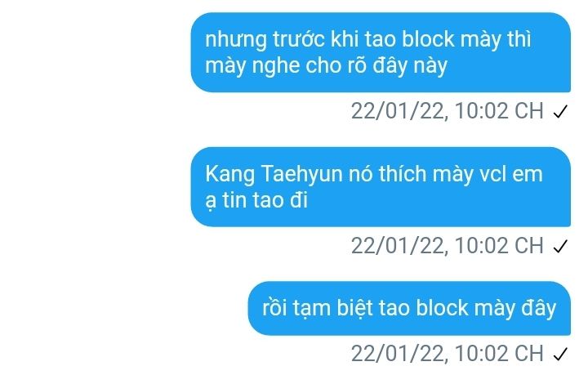Screen dimensions: 588x384
Task: Select the "Kang Taehyun nó thích mày" message bubble
Action: pos(381,187)
